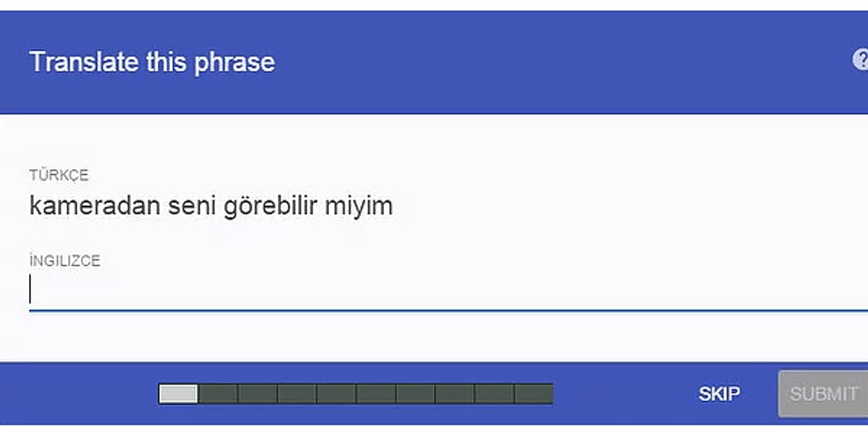This screenshot has width=868, height=435.
Task: Focus the İngilizce translation input field
Action: pos(434,290)
